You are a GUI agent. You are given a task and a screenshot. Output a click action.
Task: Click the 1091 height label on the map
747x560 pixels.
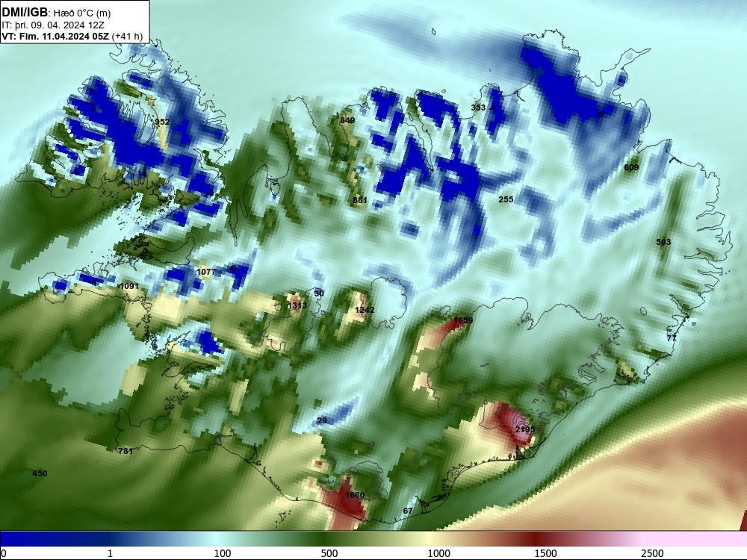[129, 286]
